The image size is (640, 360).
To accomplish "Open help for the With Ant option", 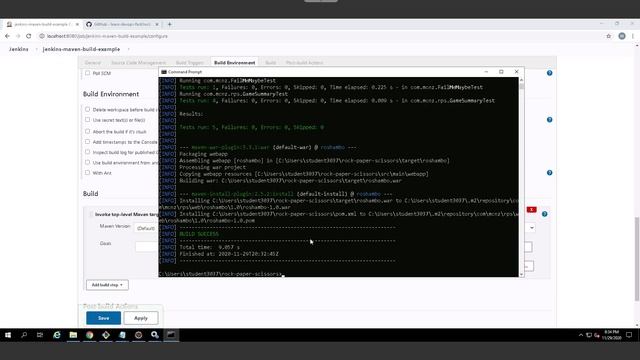I will 549,173.
